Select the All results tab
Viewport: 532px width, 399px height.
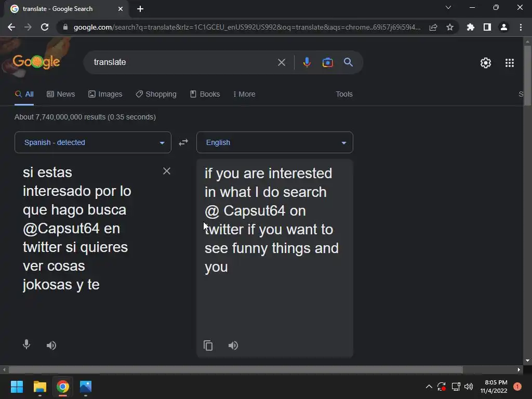click(24, 95)
